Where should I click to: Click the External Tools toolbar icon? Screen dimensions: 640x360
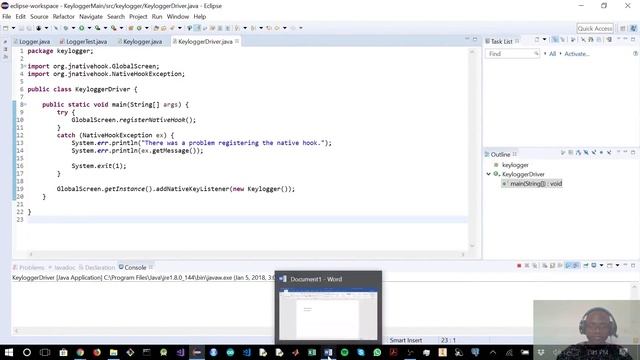click(114, 28)
